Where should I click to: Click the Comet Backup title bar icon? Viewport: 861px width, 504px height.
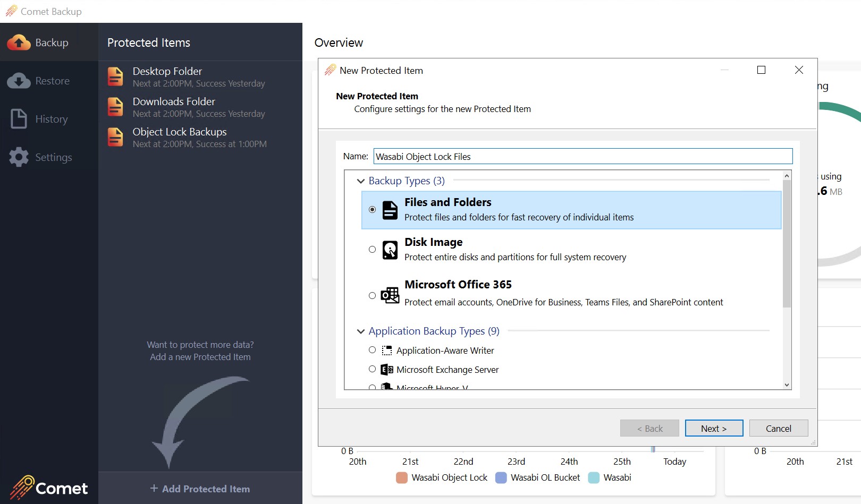coord(11,11)
